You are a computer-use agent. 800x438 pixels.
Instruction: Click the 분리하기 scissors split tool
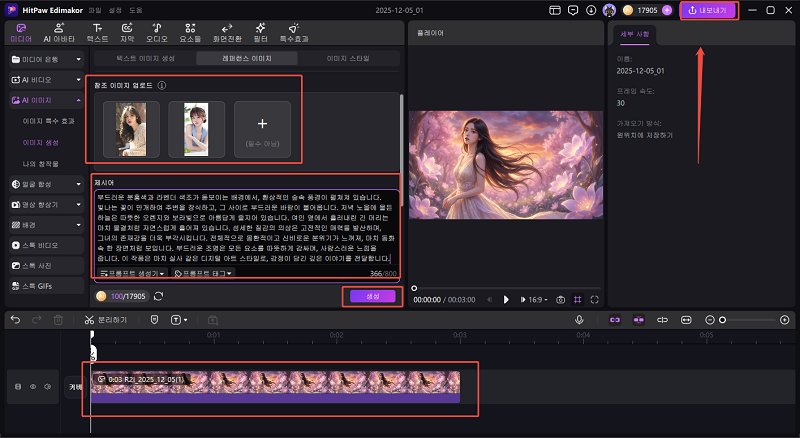[x=105, y=320]
